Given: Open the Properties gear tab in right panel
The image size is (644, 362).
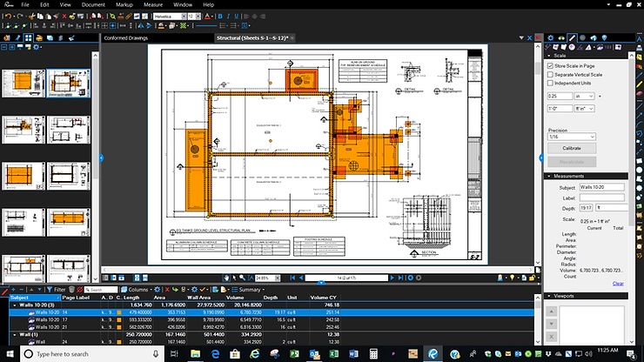Looking at the screenshot, I should [x=550, y=37].
